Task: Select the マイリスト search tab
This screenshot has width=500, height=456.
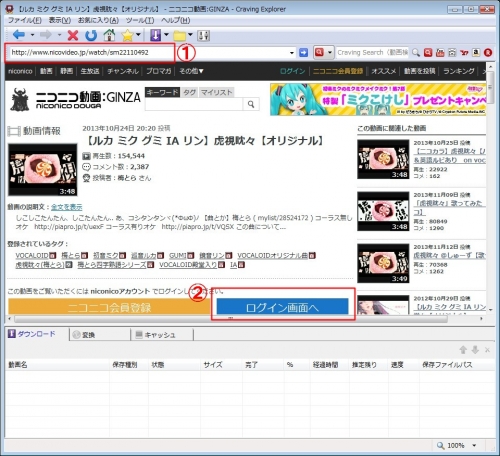Action: tap(216, 92)
